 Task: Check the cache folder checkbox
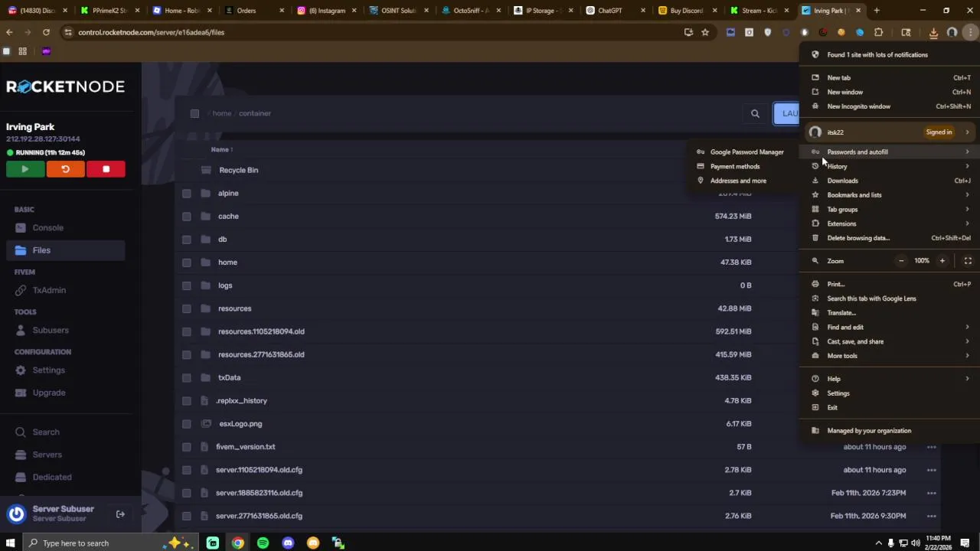[187, 217]
